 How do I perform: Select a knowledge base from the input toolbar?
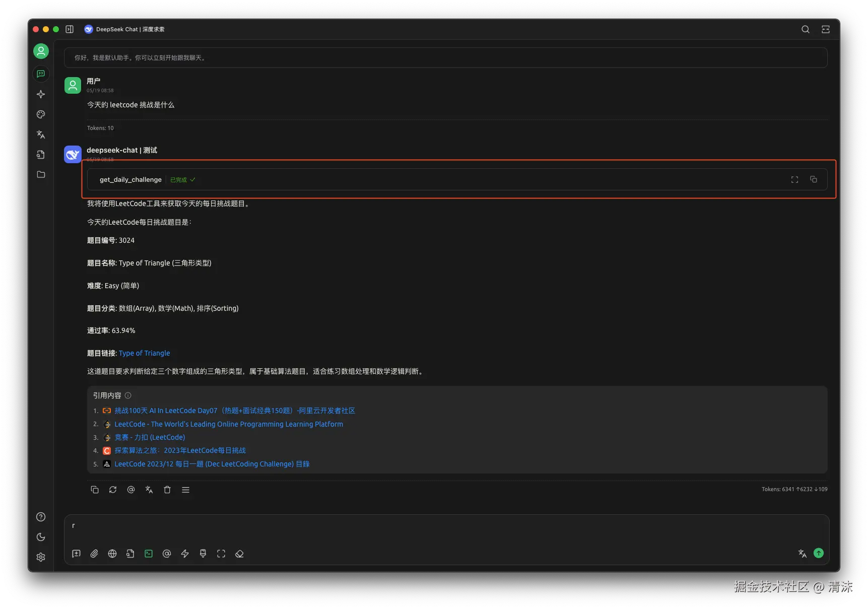coord(130,554)
